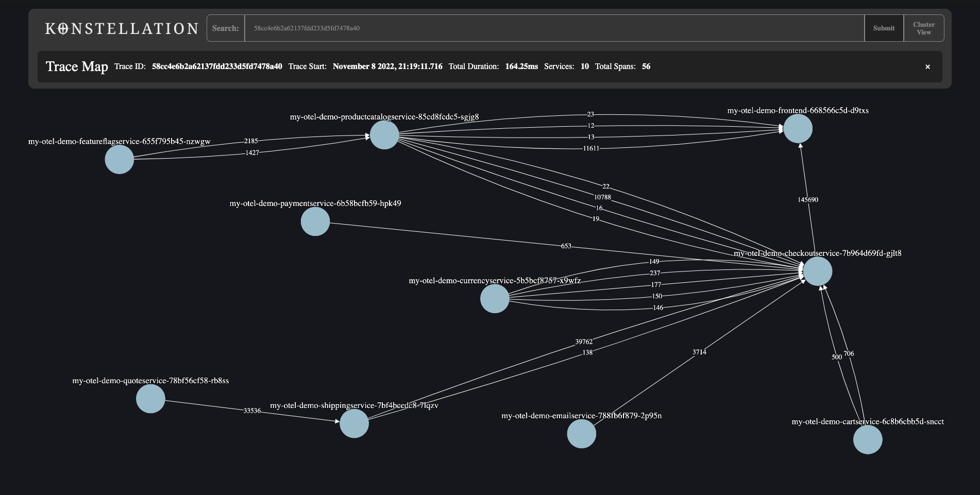
Task: Click edge label 177
Action: tap(656, 285)
